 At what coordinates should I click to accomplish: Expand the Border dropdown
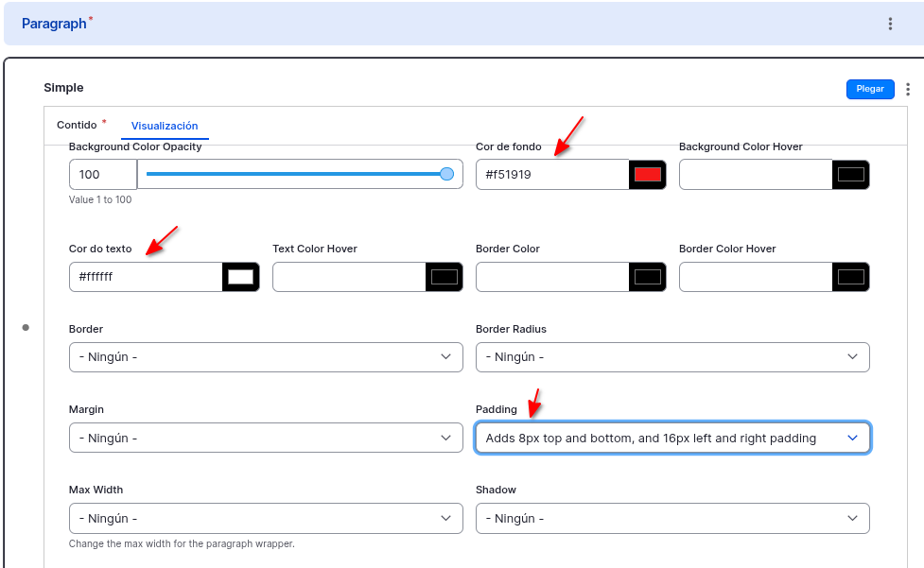[x=266, y=357]
